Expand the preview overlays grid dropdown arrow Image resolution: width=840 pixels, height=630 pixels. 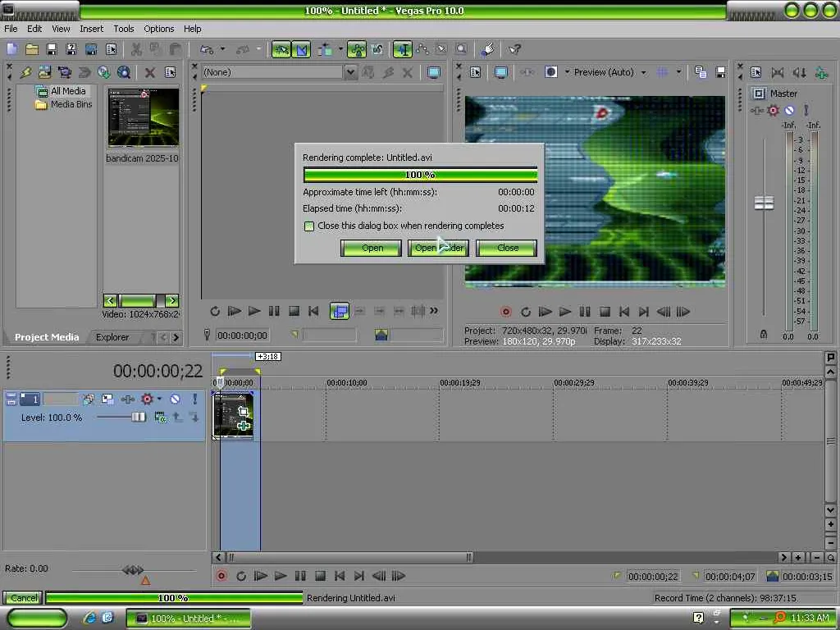coord(678,72)
